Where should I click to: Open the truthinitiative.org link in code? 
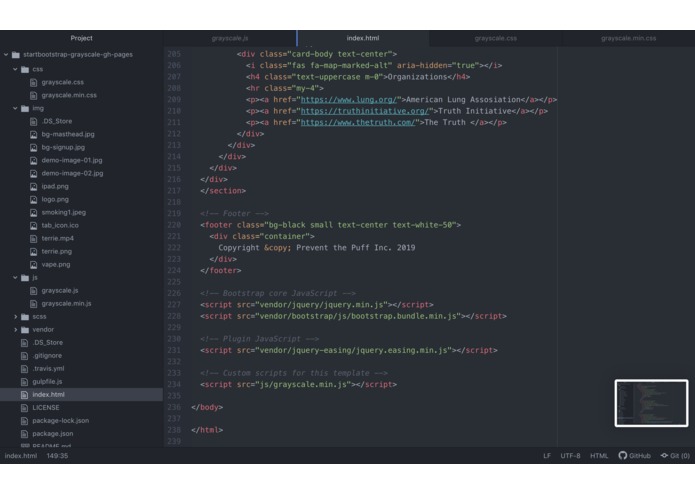(364, 111)
